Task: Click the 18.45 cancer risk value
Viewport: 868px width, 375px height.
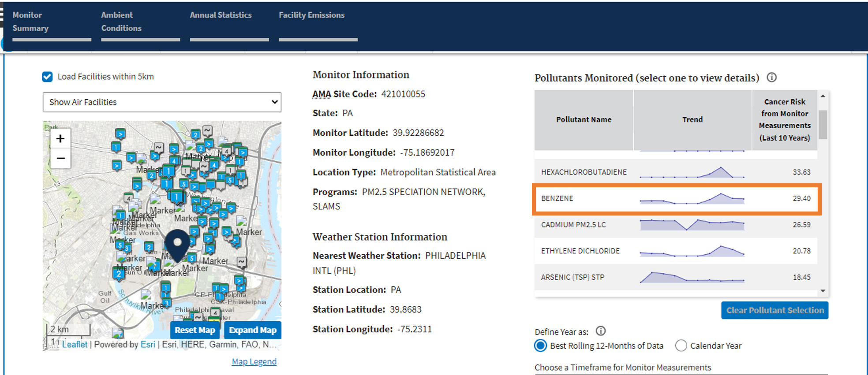Action: point(801,277)
